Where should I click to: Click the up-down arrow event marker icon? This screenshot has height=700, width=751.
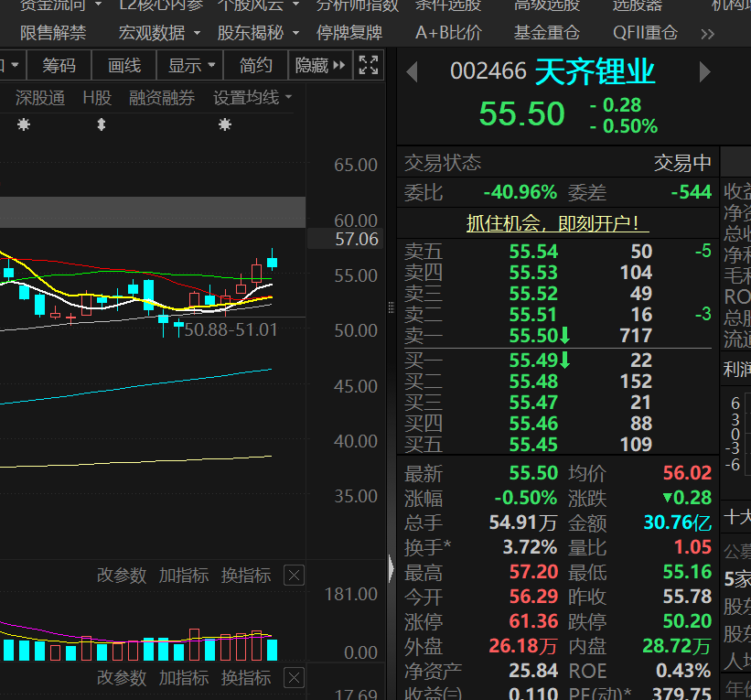tap(101, 125)
